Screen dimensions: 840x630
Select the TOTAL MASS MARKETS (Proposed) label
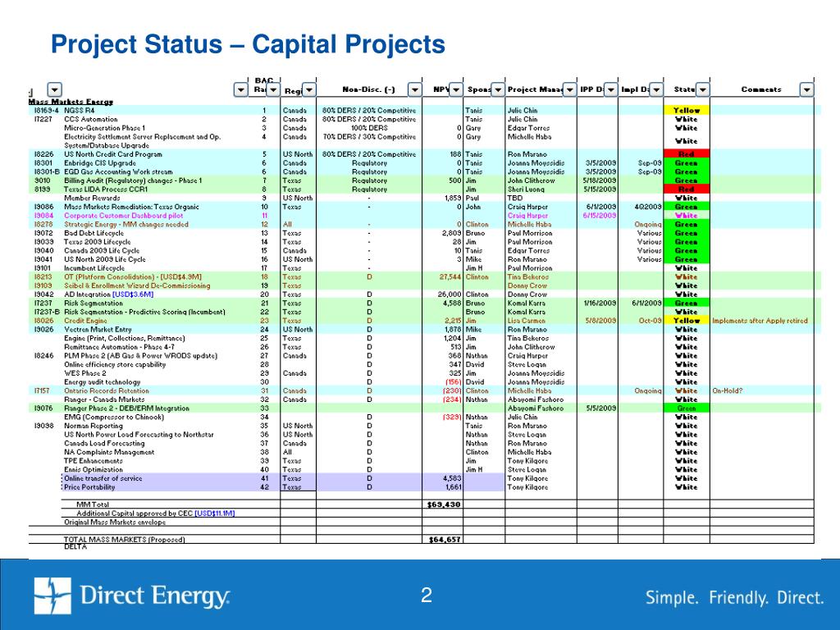coord(125,540)
